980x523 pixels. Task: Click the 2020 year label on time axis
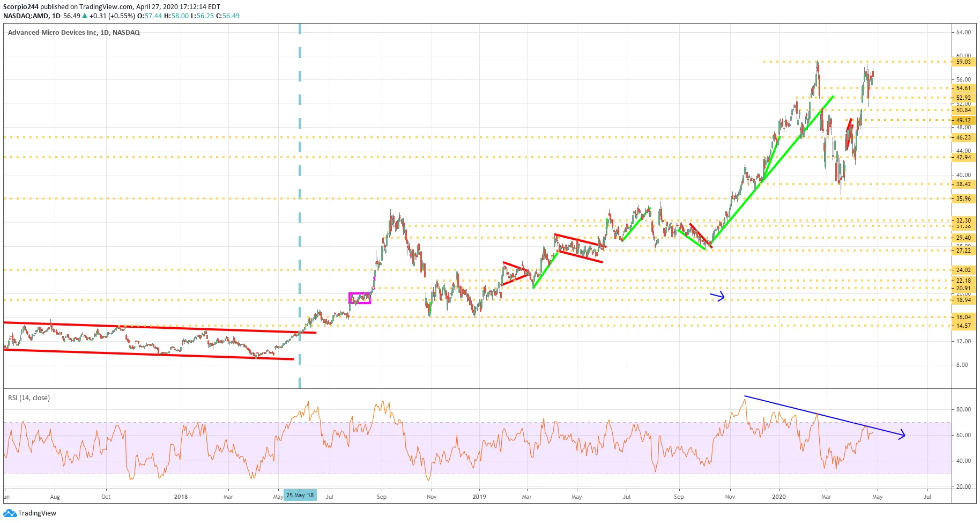(x=779, y=497)
